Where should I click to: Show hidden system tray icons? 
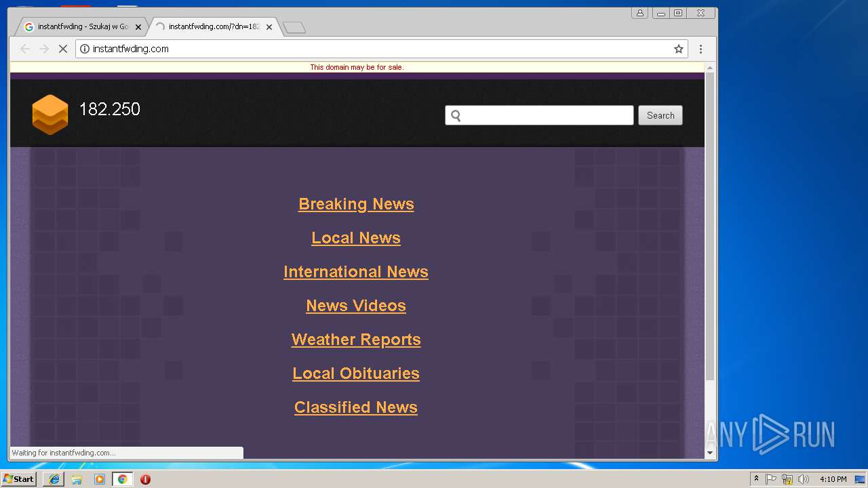click(x=756, y=479)
